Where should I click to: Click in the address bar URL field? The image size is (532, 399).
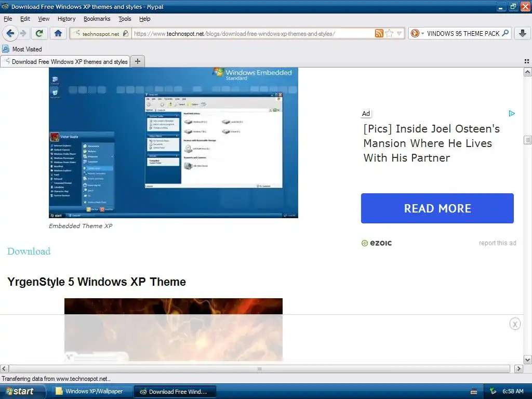pyautogui.click(x=253, y=34)
